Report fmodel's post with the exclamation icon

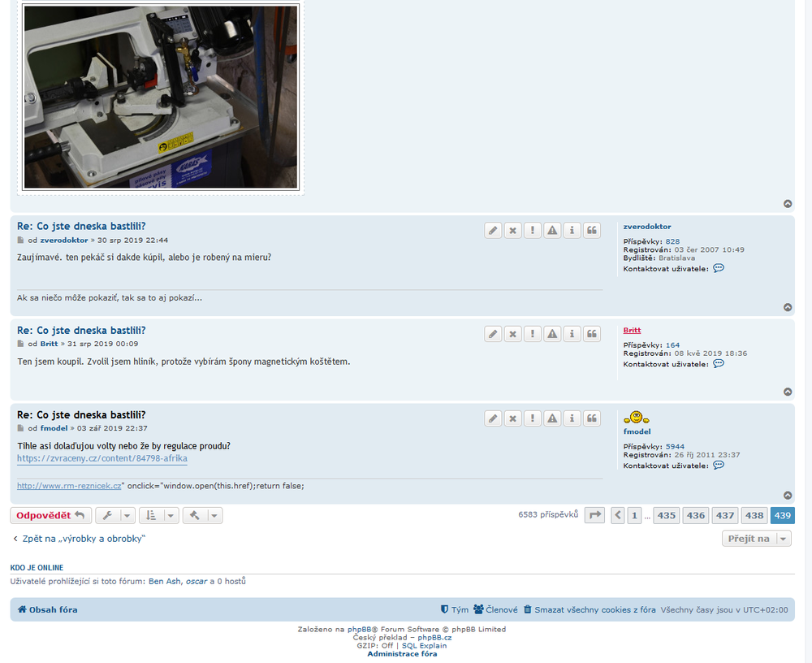coord(532,418)
